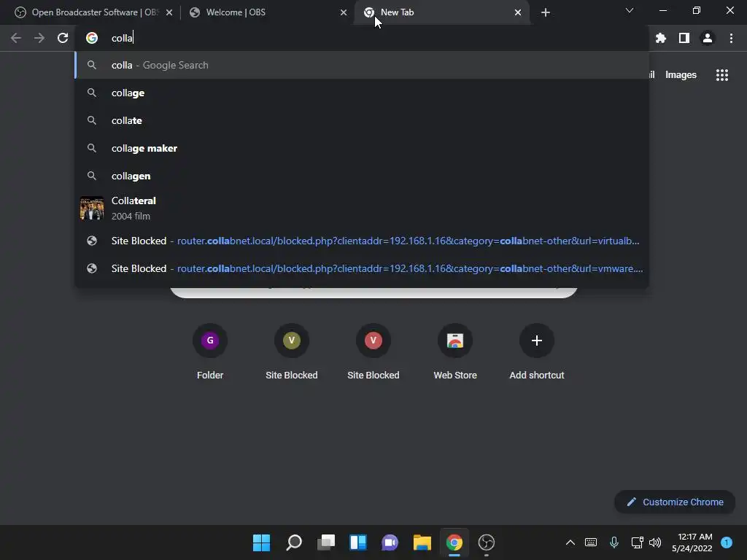Open the Images link

coord(681,75)
